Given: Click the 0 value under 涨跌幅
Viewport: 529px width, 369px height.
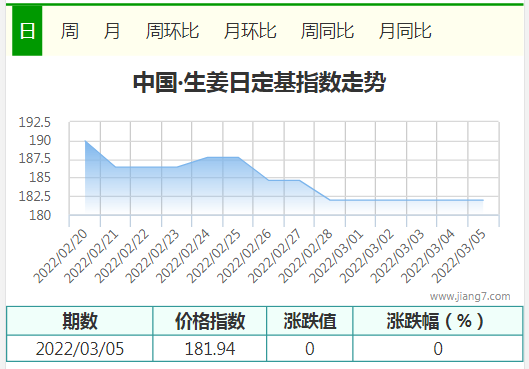Looking at the screenshot, I should (438, 348).
